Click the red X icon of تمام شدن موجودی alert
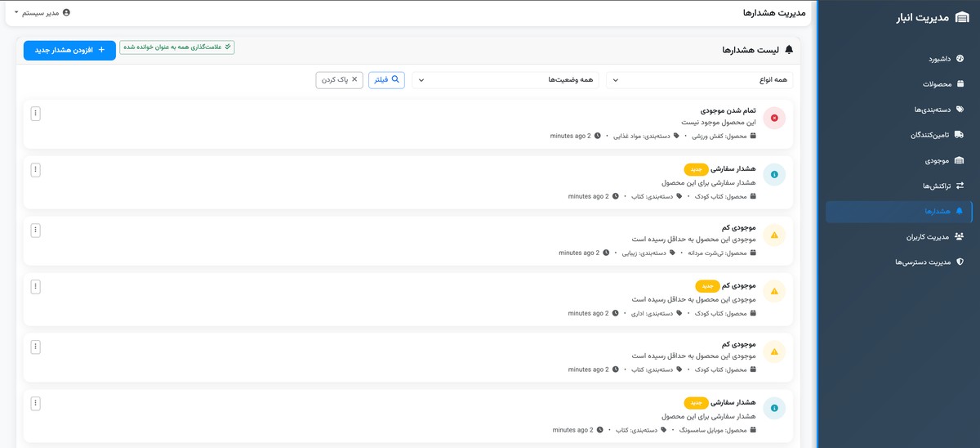 (774, 119)
